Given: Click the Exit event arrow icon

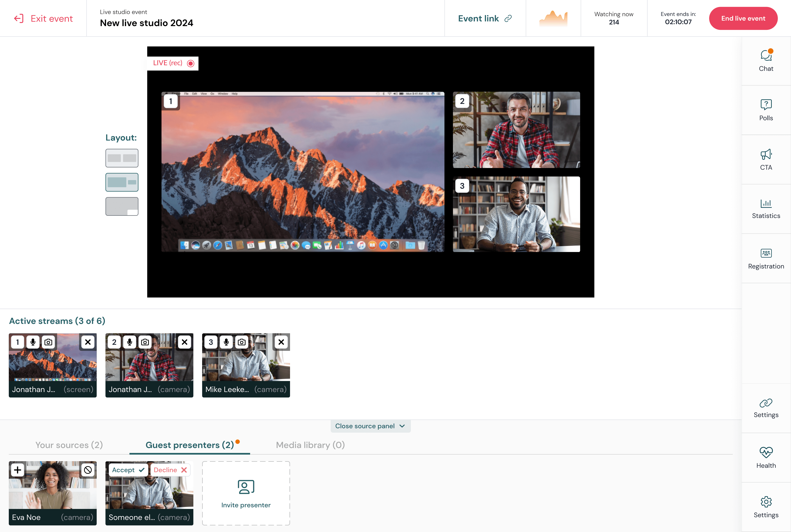Looking at the screenshot, I should 19,18.
